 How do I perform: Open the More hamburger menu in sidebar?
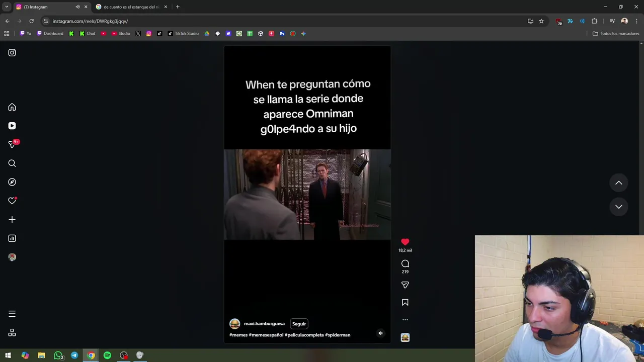pyautogui.click(x=12, y=314)
